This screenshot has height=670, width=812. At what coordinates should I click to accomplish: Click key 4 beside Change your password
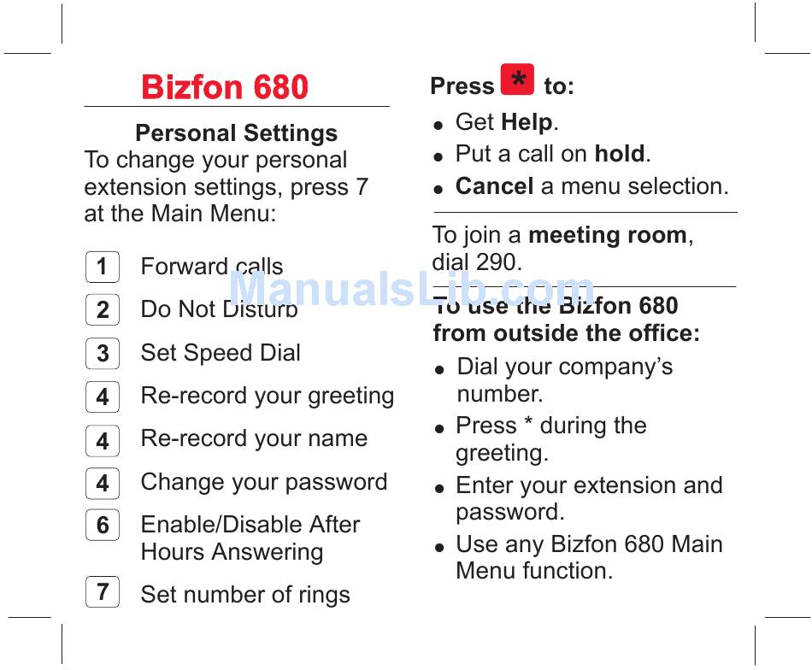point(103,483)
